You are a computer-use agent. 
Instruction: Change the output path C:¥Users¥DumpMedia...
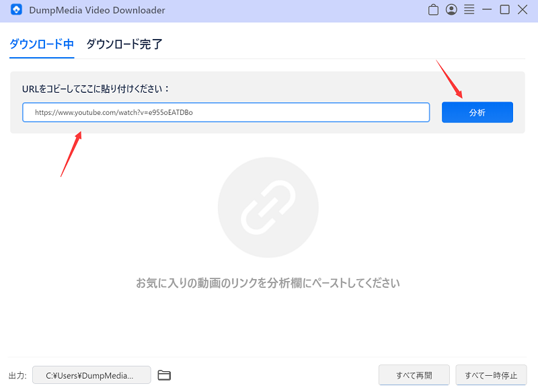[x=91, y=375]
